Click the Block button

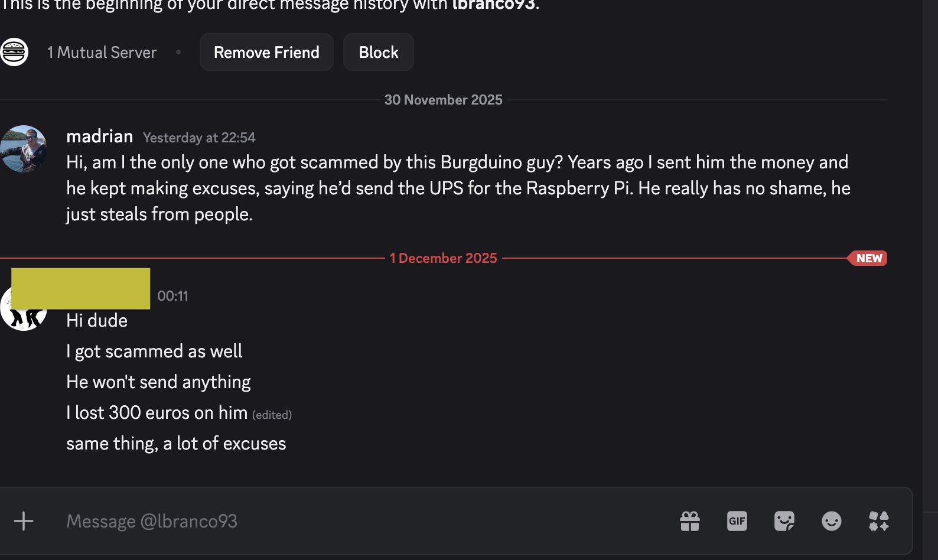378,52
